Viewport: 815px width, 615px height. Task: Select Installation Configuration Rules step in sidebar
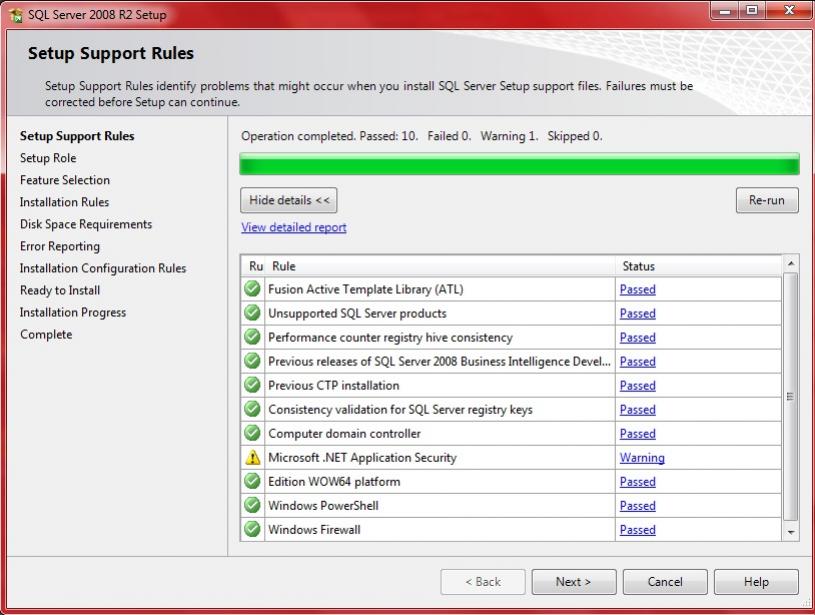point(103,268)
